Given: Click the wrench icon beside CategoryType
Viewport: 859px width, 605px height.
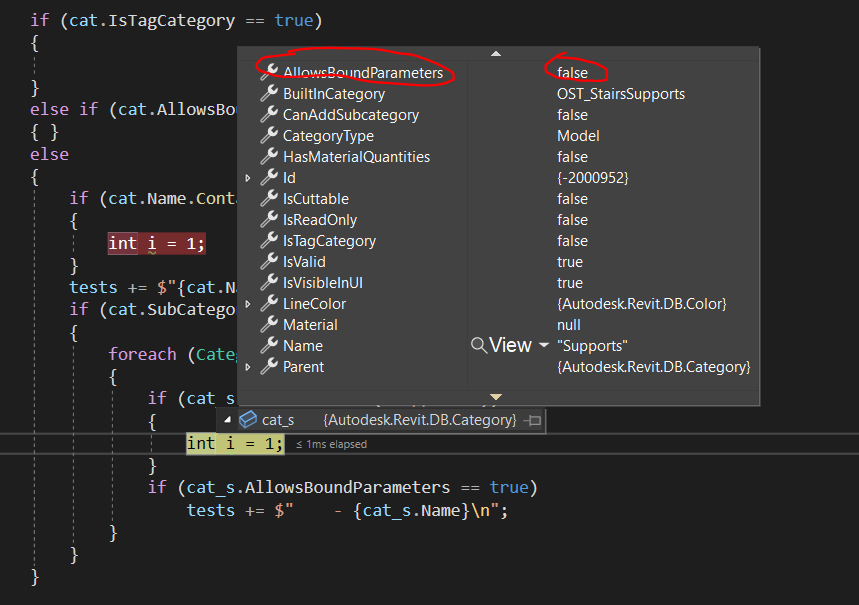Looking at the screenshot, I should (268, 135).
